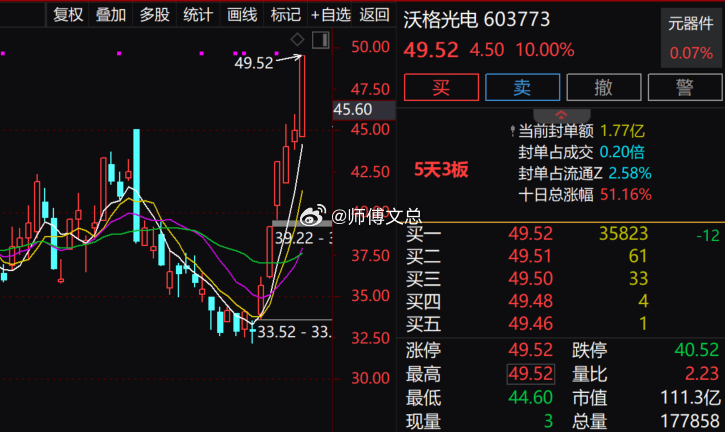This screenshot has height=432, width=725.
Task: Click the 5天3板 label
Action: (441, 170)
